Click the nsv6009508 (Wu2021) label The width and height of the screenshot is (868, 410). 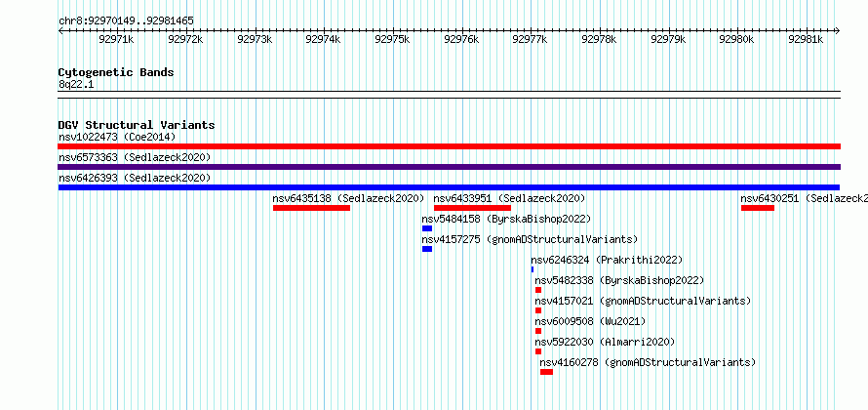coord(590,321)
